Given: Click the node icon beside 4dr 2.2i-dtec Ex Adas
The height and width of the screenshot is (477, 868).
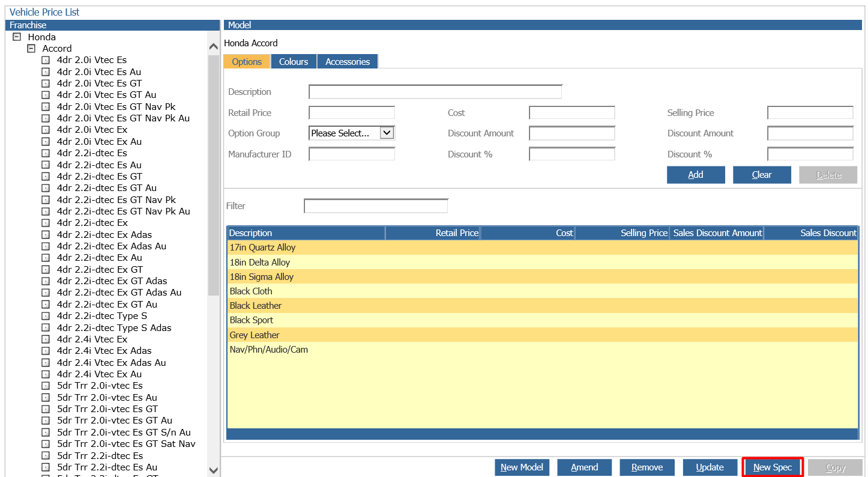Looking at the screenshot, I should tap(46, 235).
